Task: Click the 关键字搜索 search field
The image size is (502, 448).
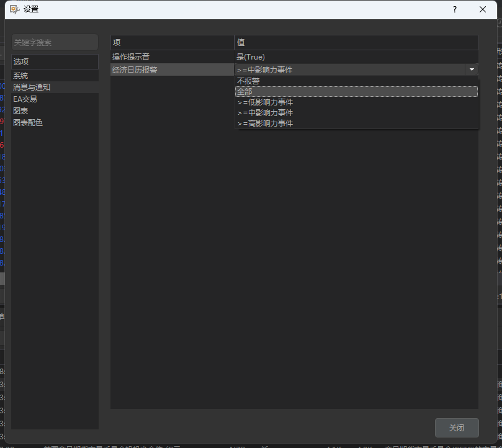Action: pyautogui.click(x=55, y=42)
